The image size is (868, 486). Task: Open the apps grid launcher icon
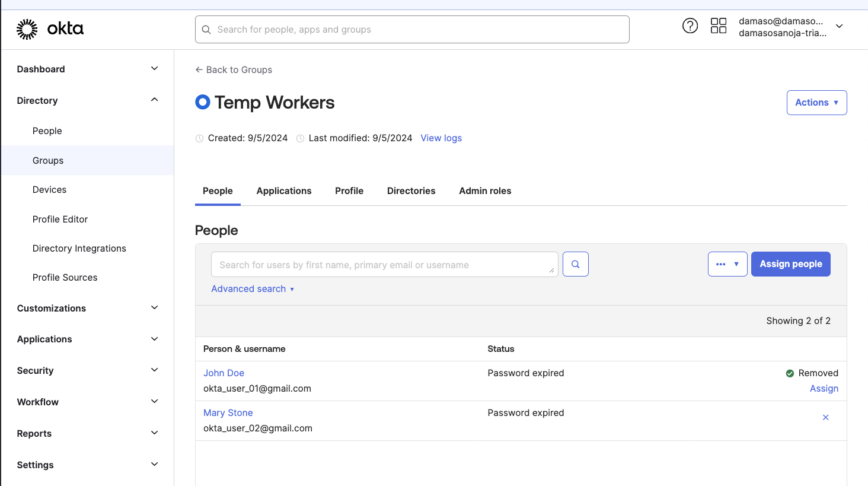(x=719, y=26)
